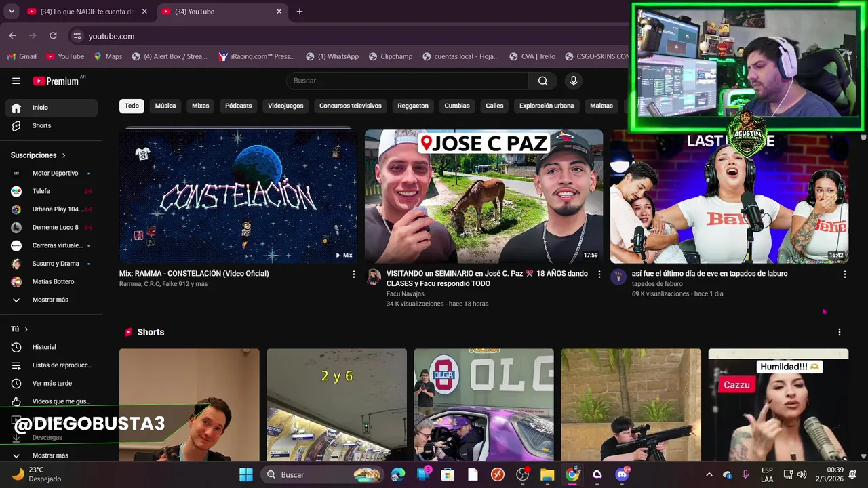Open Historial in the sidebar
The height and width of the screenshot is (488, 868).
click(52, 347)
